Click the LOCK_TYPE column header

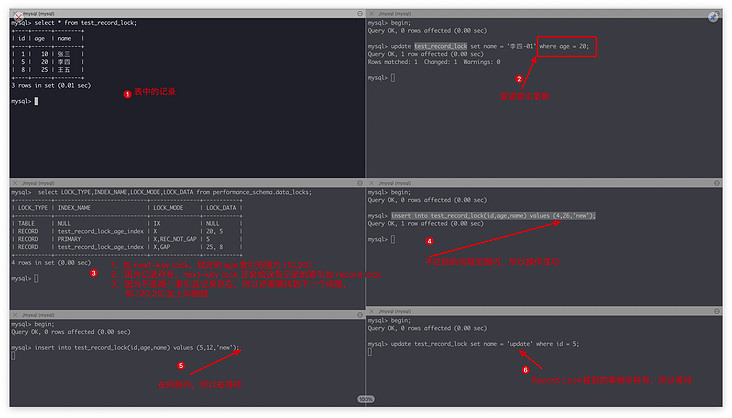click(x=33, y=208)
